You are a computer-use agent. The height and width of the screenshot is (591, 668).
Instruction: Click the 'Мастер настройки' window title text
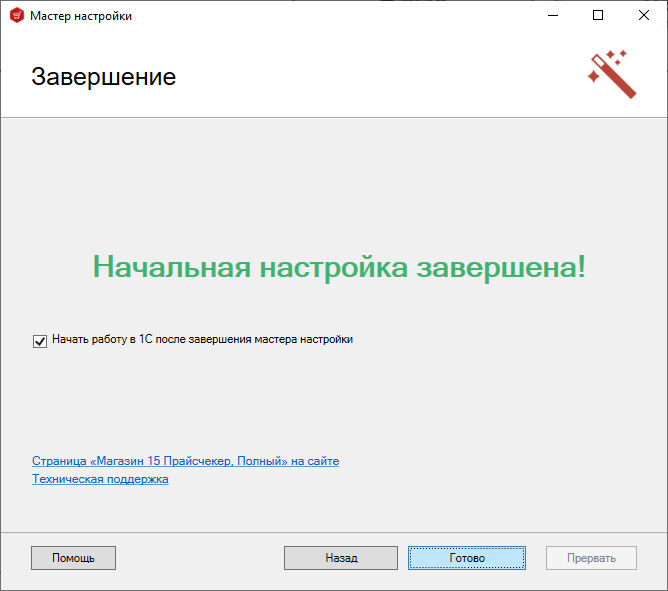pyautogui.click(x=81, y=16)
